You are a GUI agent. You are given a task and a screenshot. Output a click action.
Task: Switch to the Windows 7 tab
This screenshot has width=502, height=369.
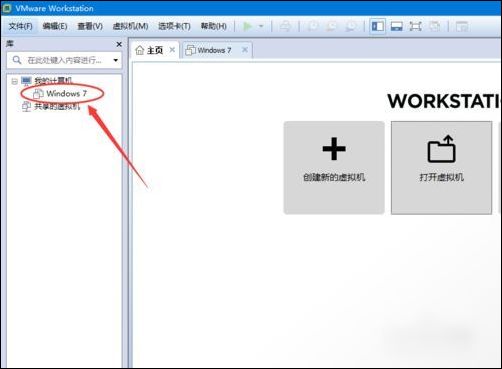click(x=214, y=50)
